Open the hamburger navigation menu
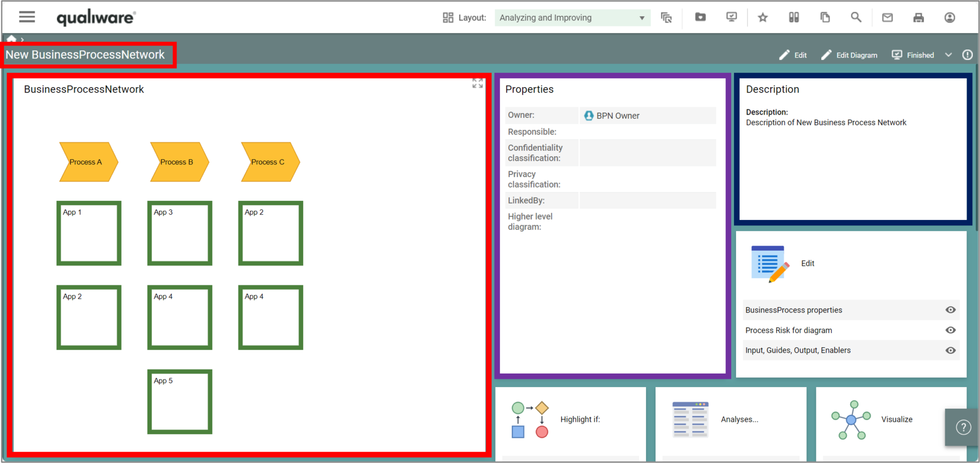 [27, 17]
